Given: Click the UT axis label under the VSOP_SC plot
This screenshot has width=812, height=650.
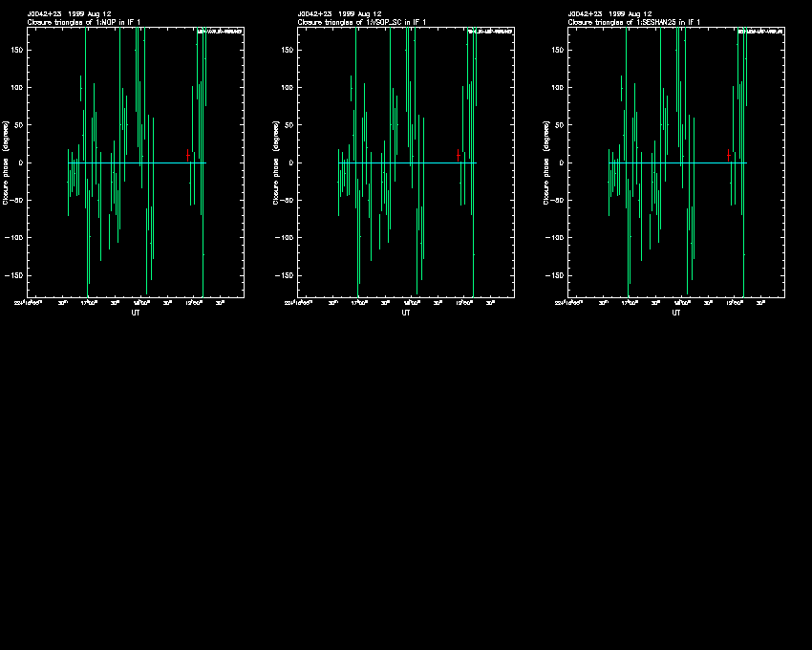Looking at the screenshot, I should [x=406, y=313].
